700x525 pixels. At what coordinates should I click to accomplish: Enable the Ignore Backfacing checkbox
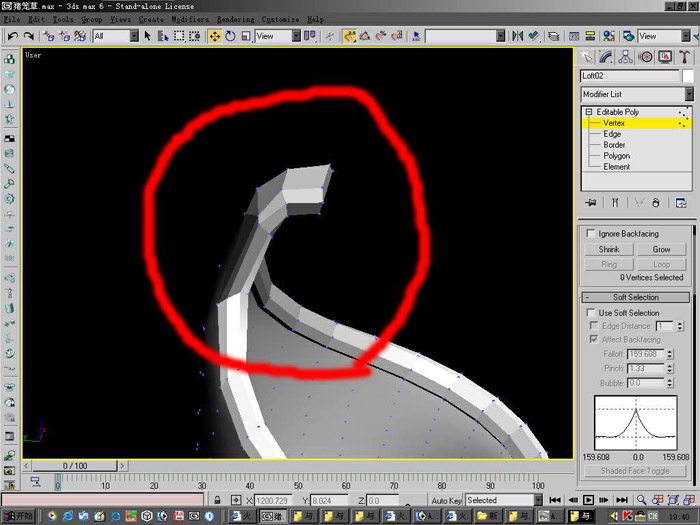coord(591,233)
